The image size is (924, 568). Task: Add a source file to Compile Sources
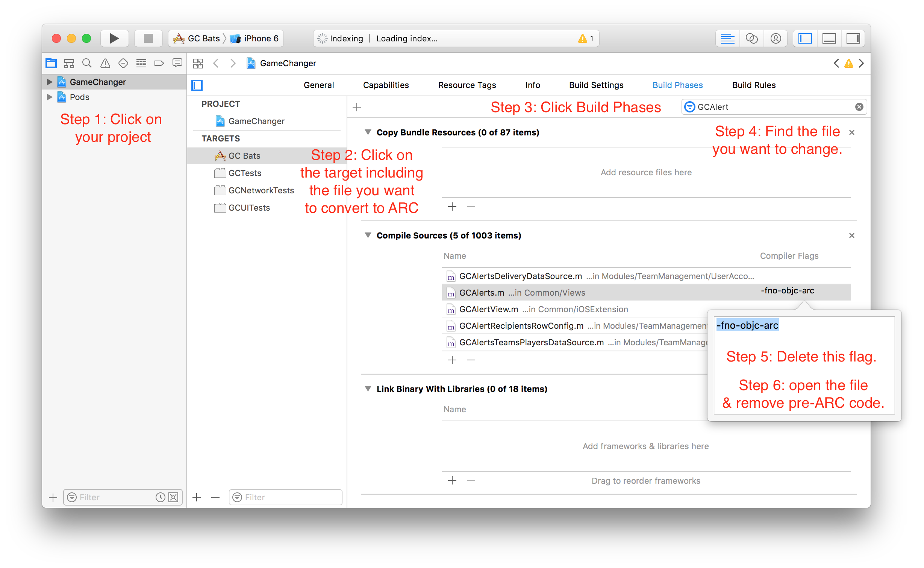[452, 360]
